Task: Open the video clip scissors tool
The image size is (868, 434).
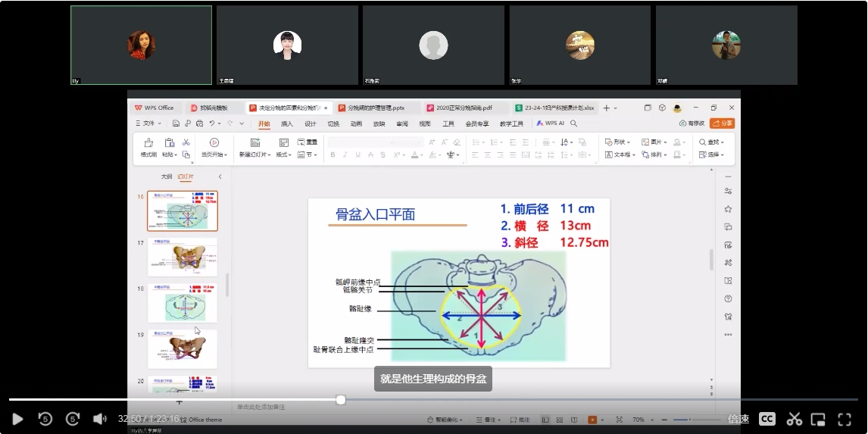Action: [x=794, y=419]
